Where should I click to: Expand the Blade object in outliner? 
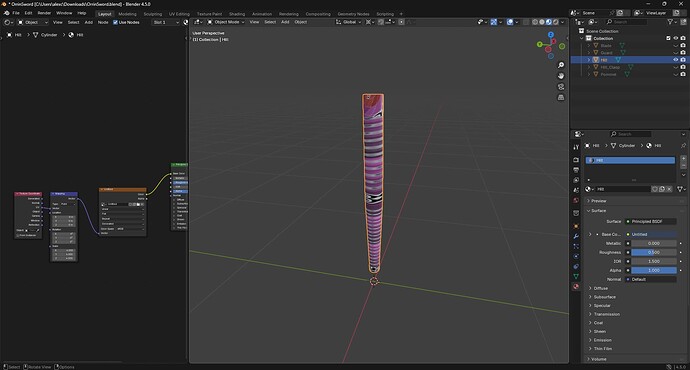(x=589, y=45)
